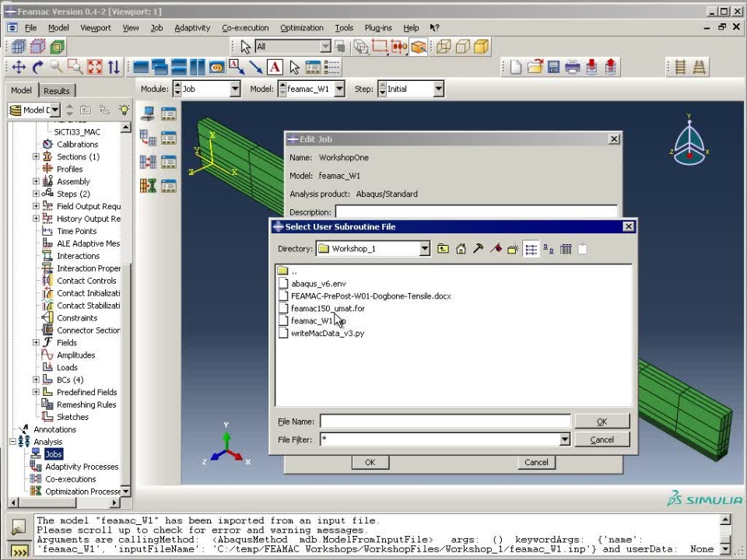
Task: Click the go up one directory icon
Action: point(443,249)
